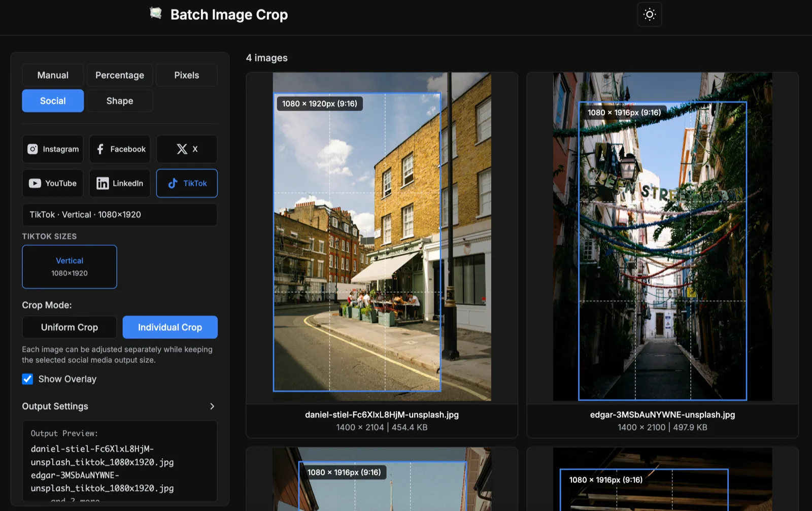The width and height of the screenshot is (812, 511).
Task: Switch to the Manual crop tab
Action: click(x=53, y=75)
